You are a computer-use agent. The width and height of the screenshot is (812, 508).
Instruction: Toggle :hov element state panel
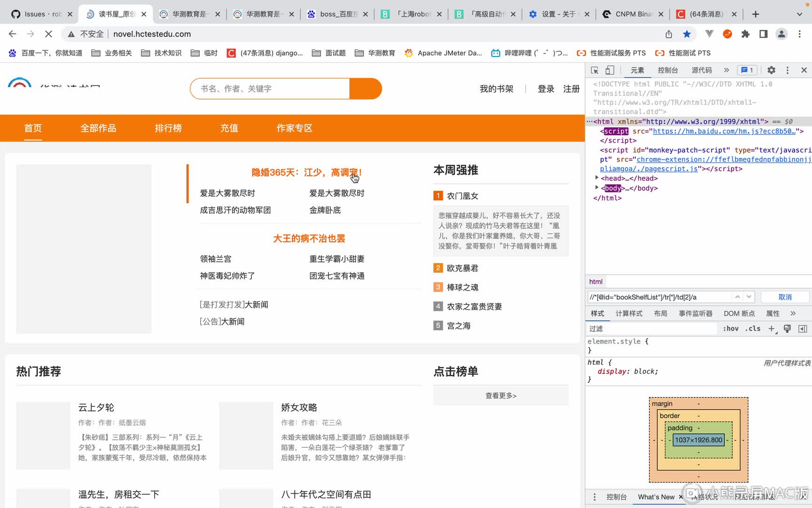(731, 328)
